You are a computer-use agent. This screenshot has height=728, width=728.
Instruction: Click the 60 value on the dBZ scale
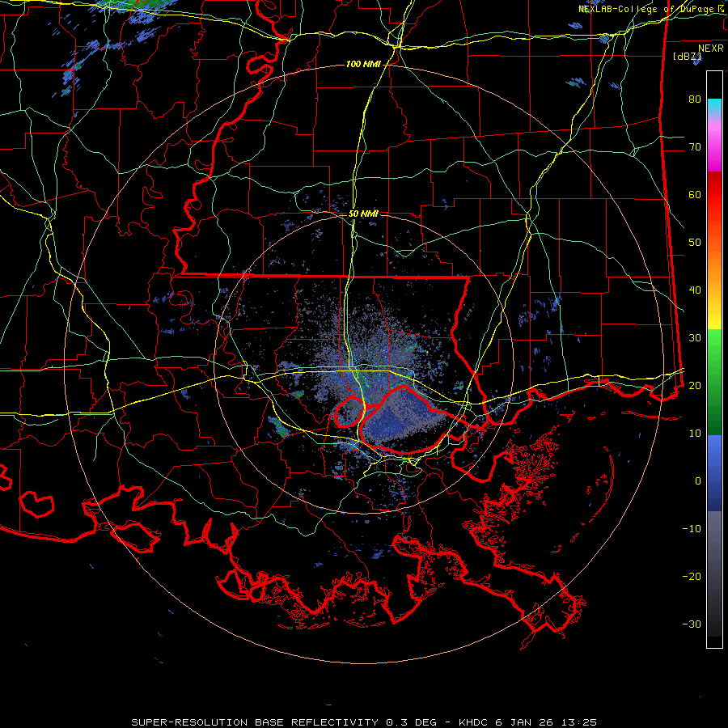coord(695,194)
